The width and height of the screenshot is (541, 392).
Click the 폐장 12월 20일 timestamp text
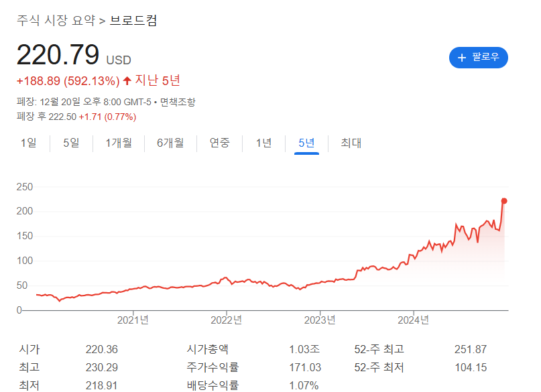[x=84, y=102]
